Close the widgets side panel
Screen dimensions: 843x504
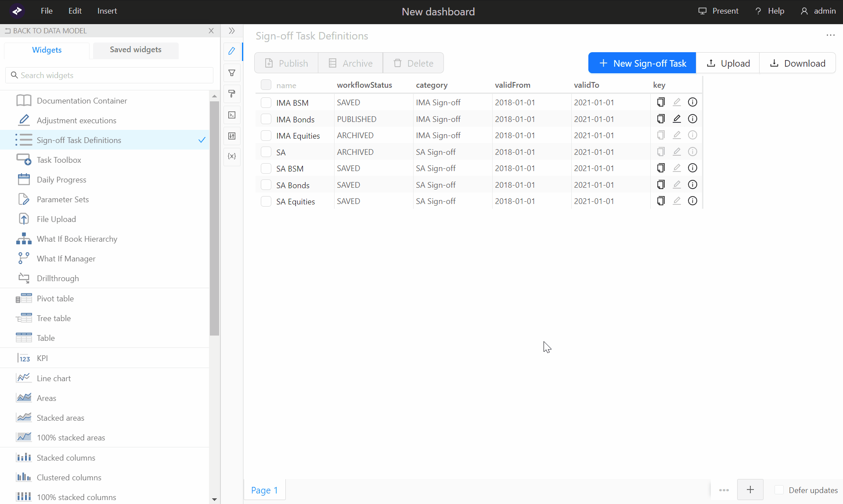tap(211, 31)
